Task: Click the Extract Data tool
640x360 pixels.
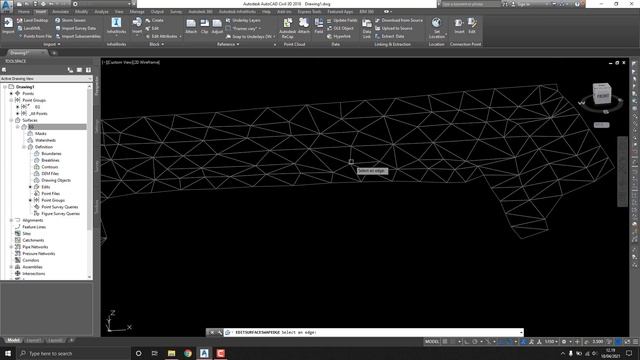Action: (389, 36)
